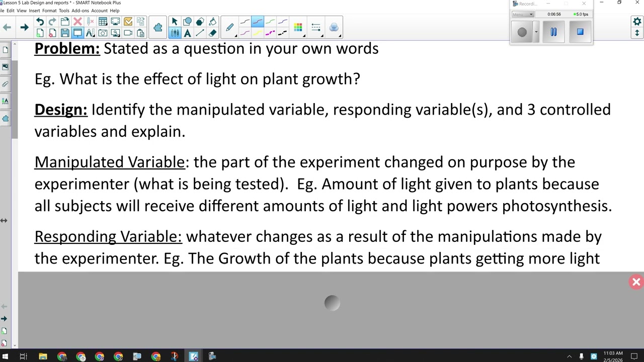Select the Eraser tool
Viewport: 644px width, 362px height.
212,33
